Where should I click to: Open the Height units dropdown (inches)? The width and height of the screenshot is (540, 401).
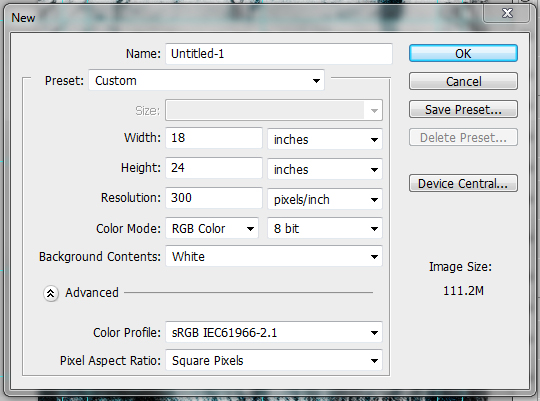click(x=325, y=169)
